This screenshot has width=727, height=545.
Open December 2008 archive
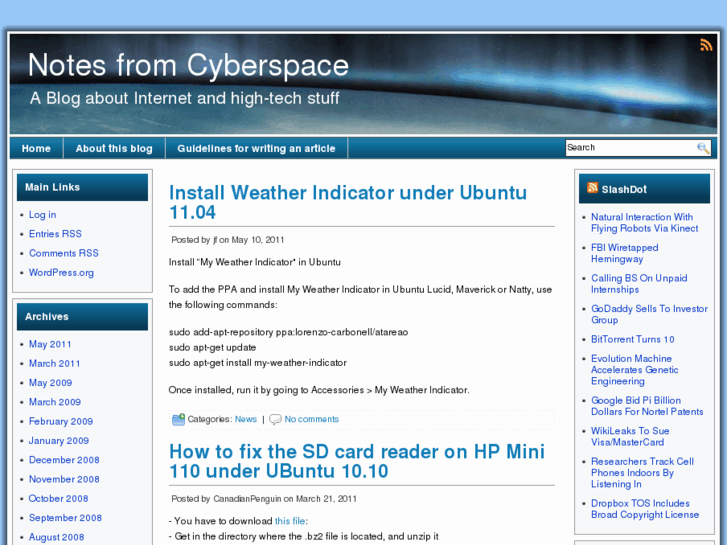[64, 460]
